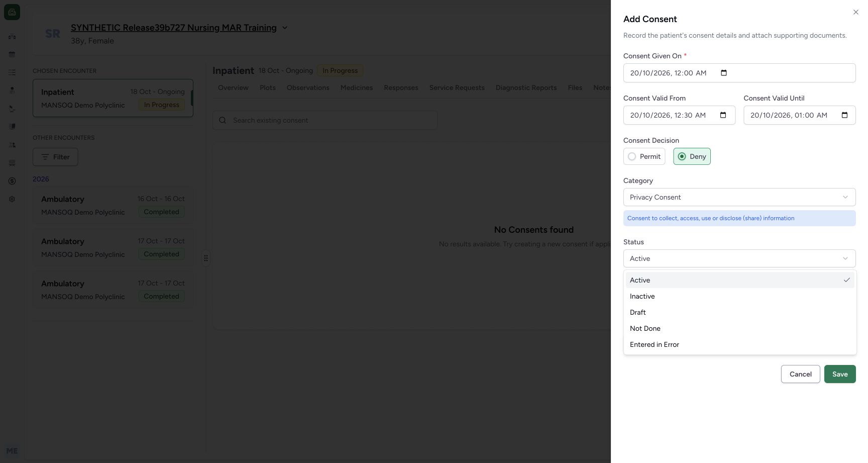Viewport: 868px width, 463px height.
Task: Choose Entered in Error status option
Action: coord(739,344)
